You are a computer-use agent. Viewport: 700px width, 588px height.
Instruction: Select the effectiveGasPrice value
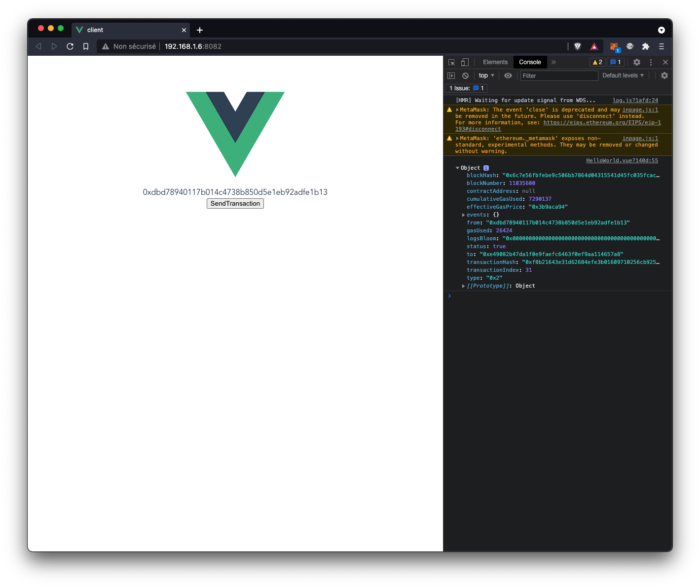coord(548,207)
